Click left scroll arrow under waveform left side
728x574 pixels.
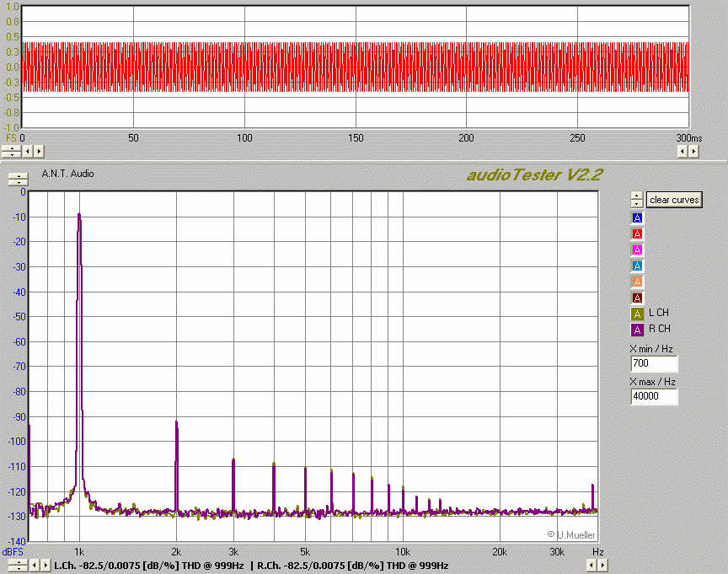click(28, 152)
